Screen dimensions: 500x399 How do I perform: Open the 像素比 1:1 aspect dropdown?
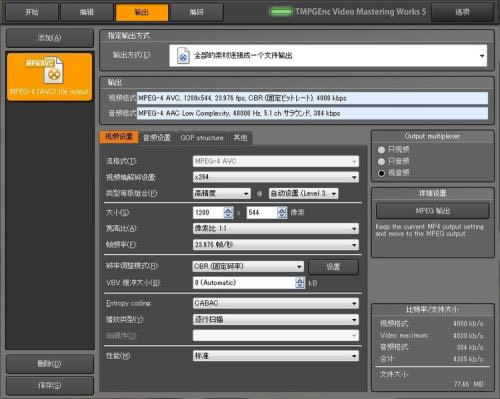pos(276,228)
